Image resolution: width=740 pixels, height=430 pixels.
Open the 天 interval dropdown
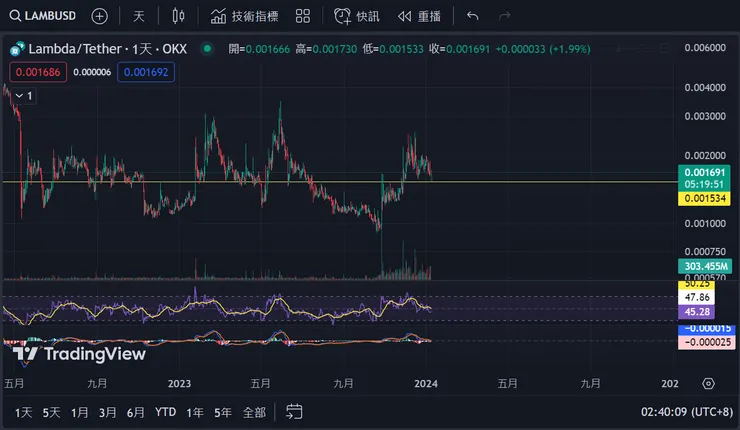coord(138,17)
